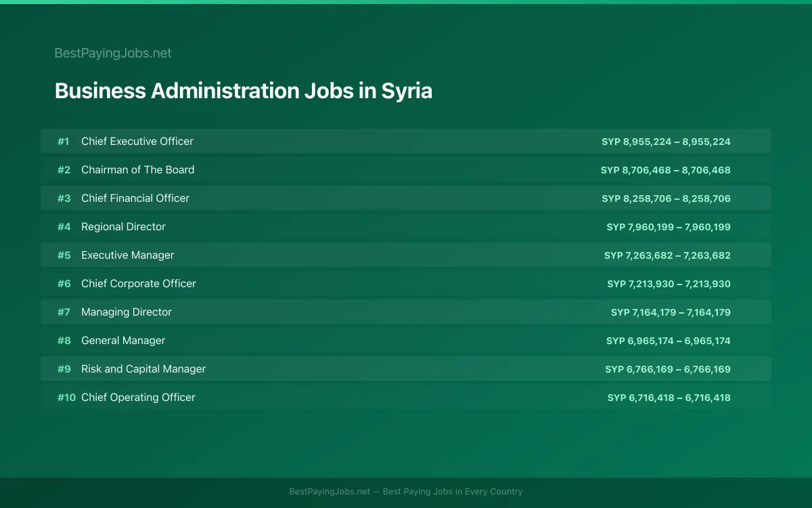
Task: Click the salary SYP 7,164,179 – 7,164,179
Action: click(671, 312)
